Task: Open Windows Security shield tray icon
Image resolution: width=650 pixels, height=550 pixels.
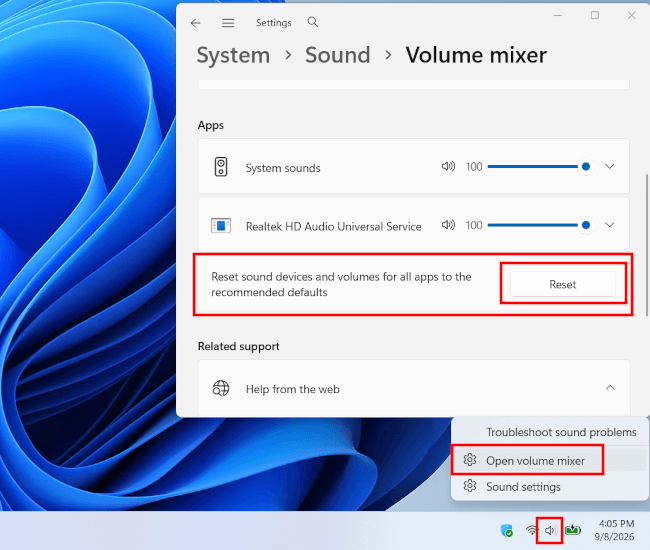Action: pyautogui.click(x=507, y=530)
